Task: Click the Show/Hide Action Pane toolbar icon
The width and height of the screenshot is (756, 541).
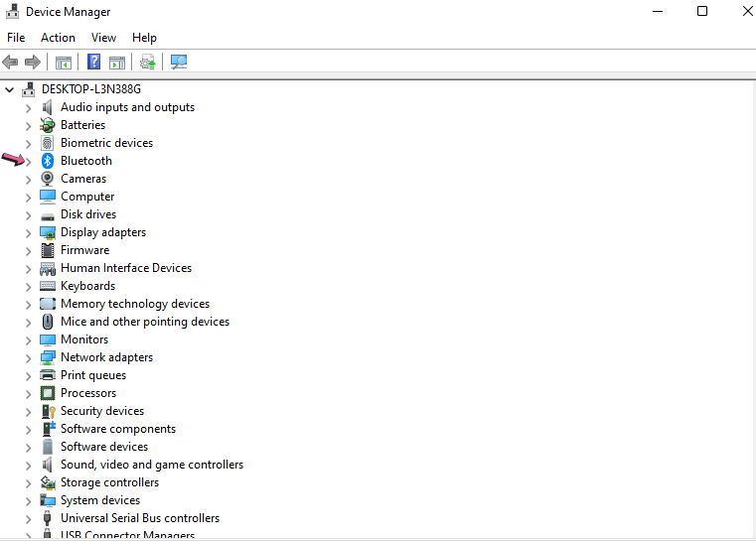Action: click(x=117, y=63)
